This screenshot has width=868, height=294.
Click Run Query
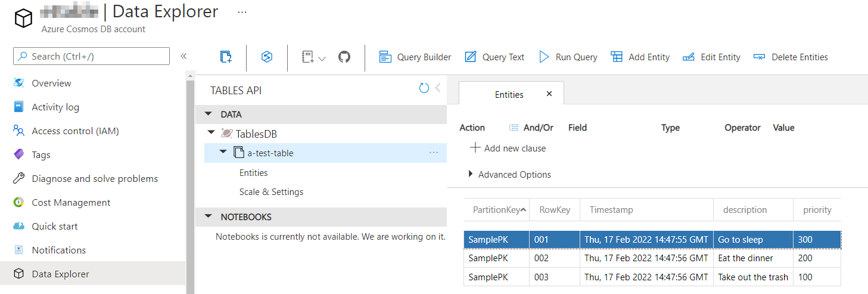click(x=568, y=57)
